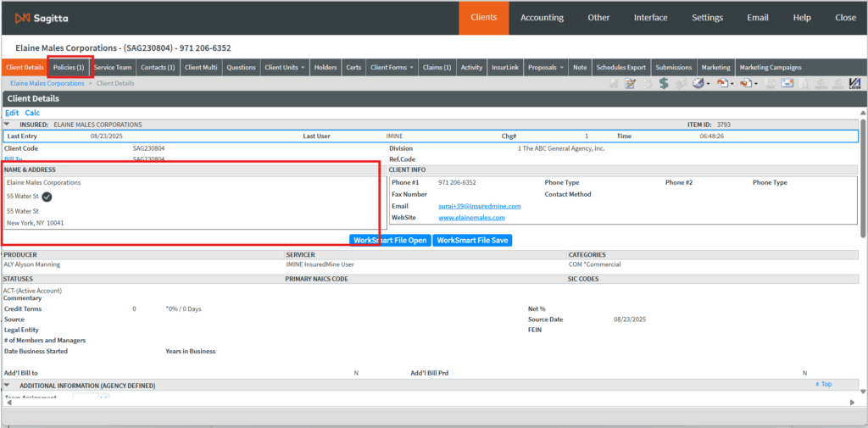Screen dimensions: 868x428
Task: Open the www.elainemales.com website link
Action: [467, 218]
